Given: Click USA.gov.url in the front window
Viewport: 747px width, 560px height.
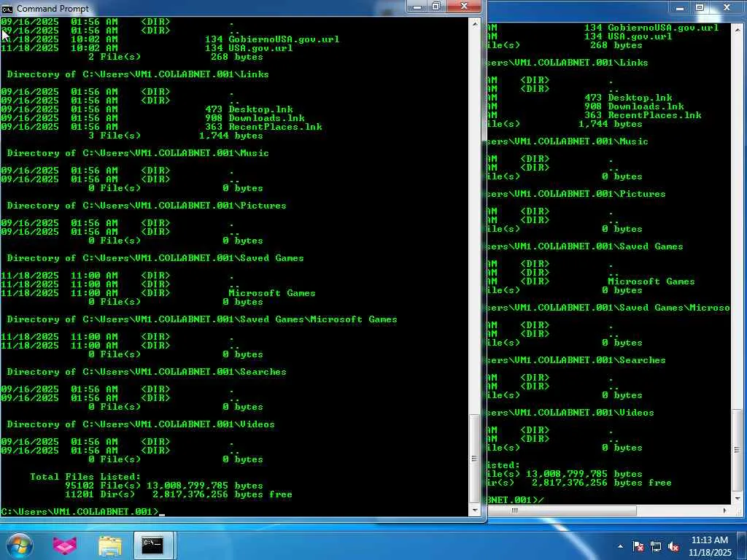Looking at the screenshot, I should pos(260,48).
